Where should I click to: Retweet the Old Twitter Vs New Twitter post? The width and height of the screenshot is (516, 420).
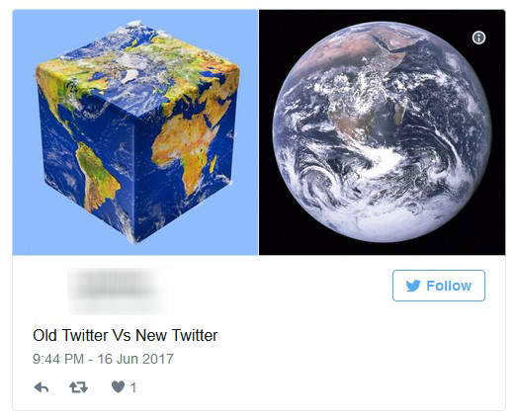(x=78, y=387)
